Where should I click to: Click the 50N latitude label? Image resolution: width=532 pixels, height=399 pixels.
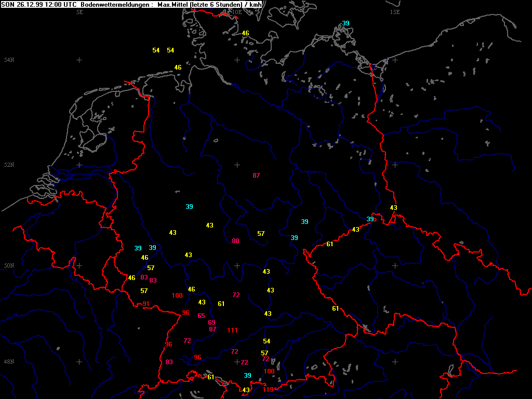click(x=9, y=266)
